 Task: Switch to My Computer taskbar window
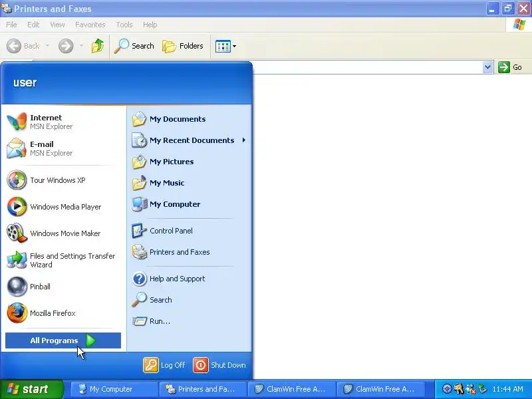pyautogui.click(x=114, y=389)
